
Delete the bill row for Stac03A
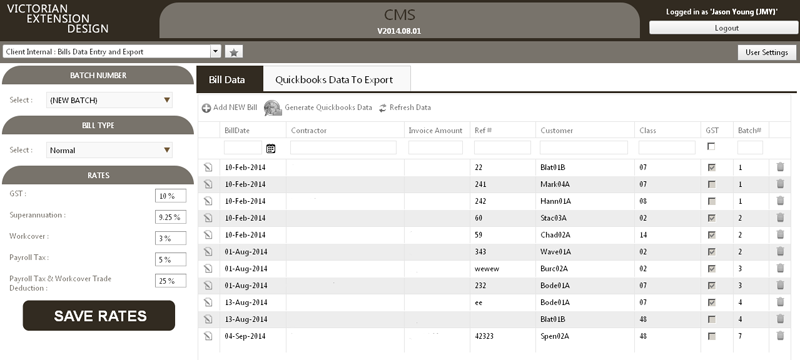(780, 217)
